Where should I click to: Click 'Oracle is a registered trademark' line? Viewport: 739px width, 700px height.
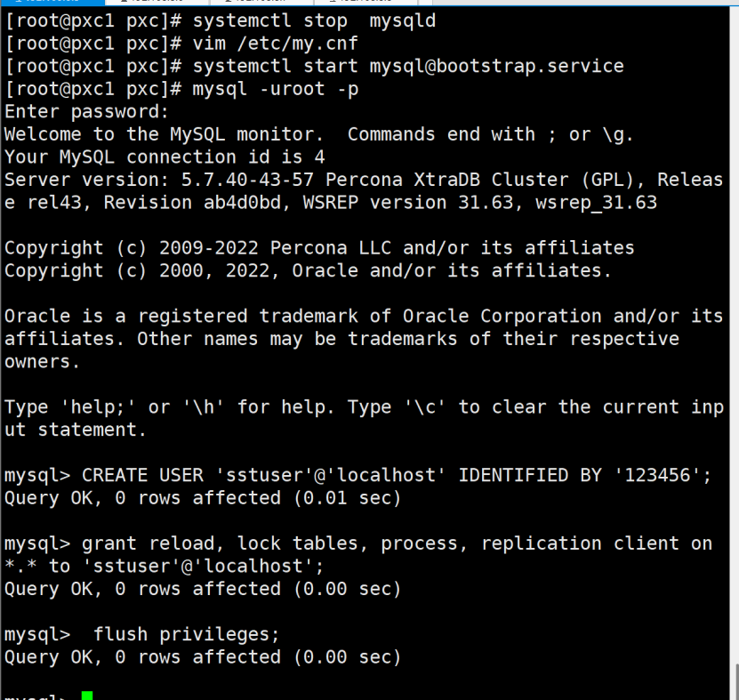(364, 316)
